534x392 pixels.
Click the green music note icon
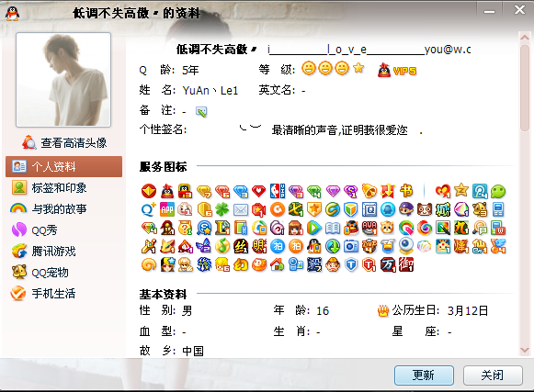222,246
